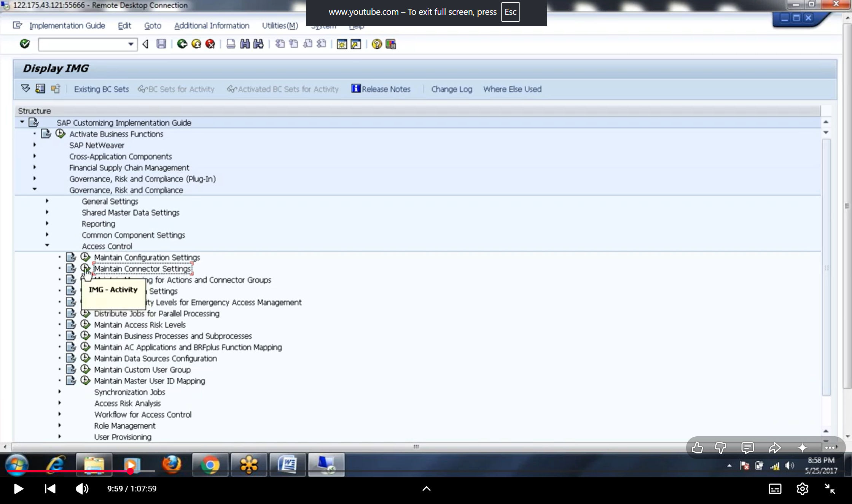The width and height of the screenshot is (852, 504).
Task: Play the YouTube video
Action: pos(18,489)
